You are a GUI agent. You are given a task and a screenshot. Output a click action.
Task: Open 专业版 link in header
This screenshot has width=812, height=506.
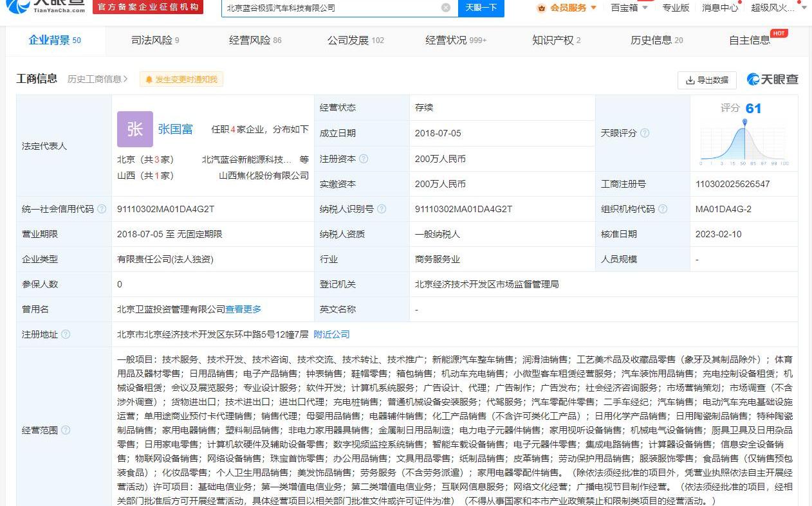pos(676,8)
